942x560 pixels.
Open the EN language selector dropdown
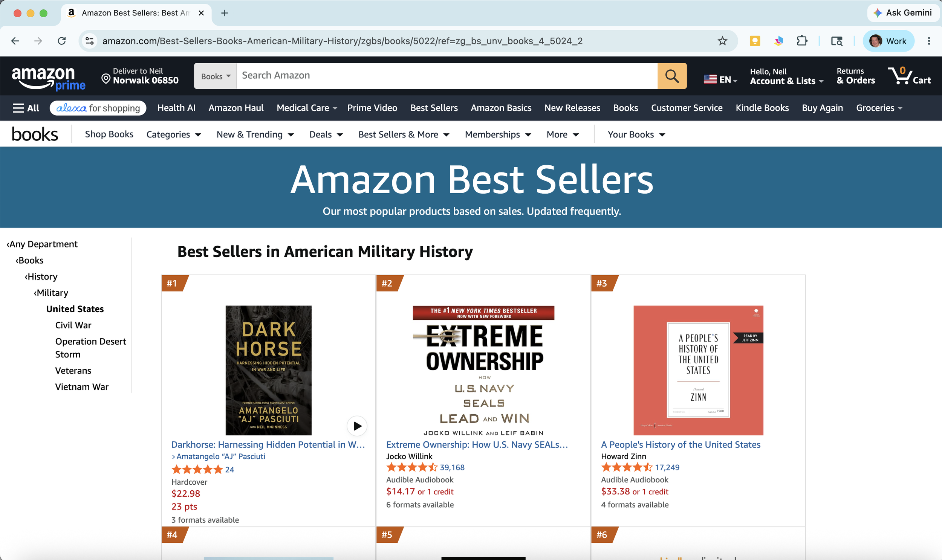tap(720, 79)
